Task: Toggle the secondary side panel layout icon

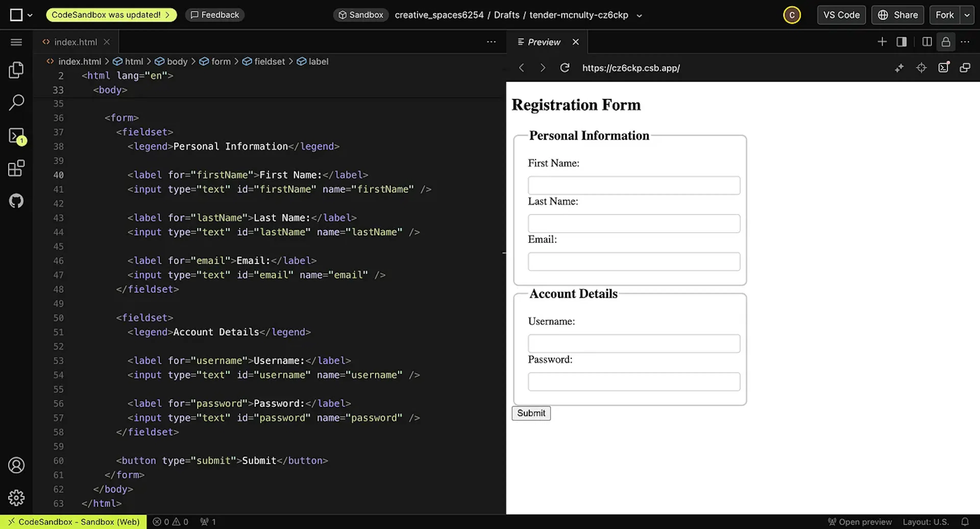Action: pyautogui.click(x=902, y=42)
